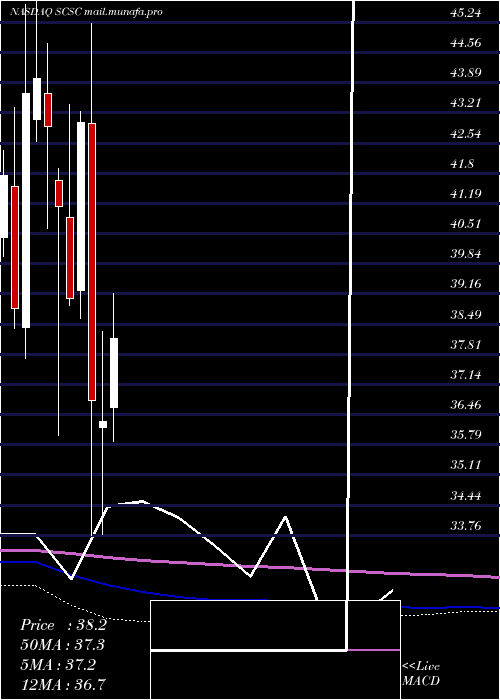Click the 39.84 price axis label
Screen dimensions: 500x700
466,254
